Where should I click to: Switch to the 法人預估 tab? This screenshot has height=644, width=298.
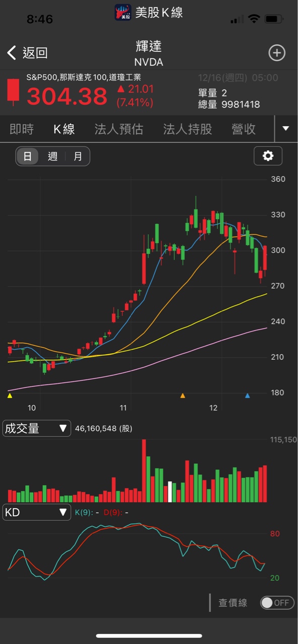click(x=119, y=129)
